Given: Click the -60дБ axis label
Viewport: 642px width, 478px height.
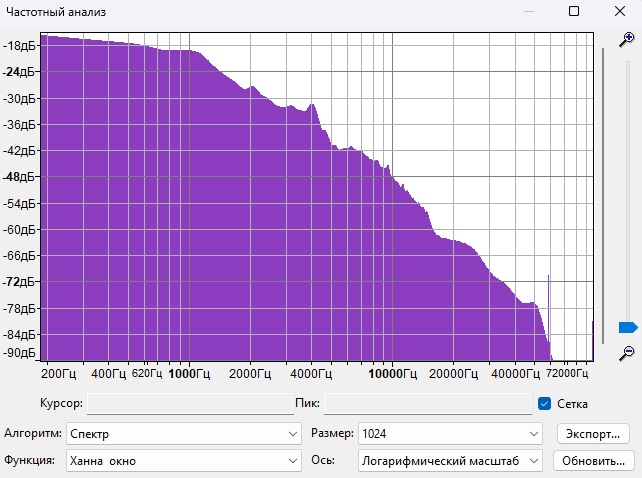Looking at the screenshot, I should click(x=19, y=230).
